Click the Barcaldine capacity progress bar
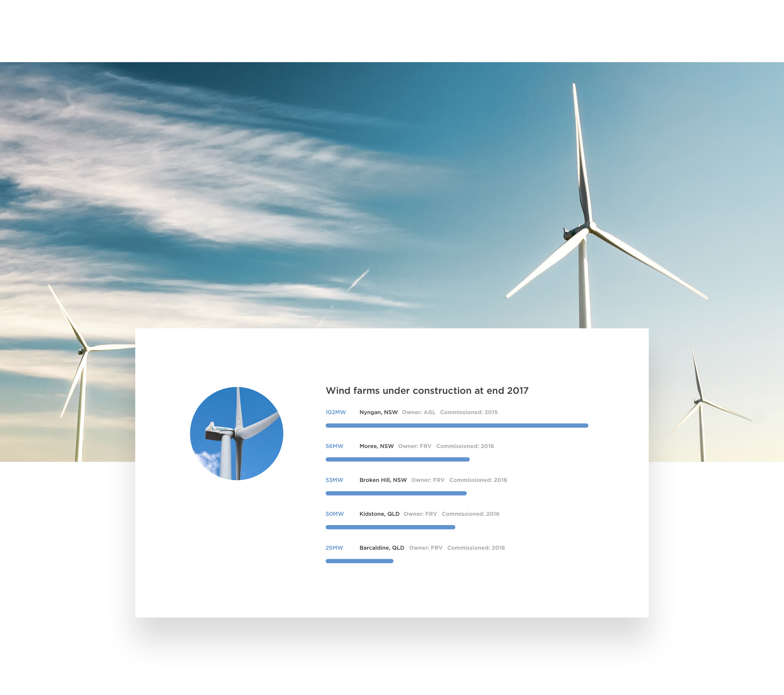Image resolution: width=784 pixels, height=695 pixels. [359, 560]
